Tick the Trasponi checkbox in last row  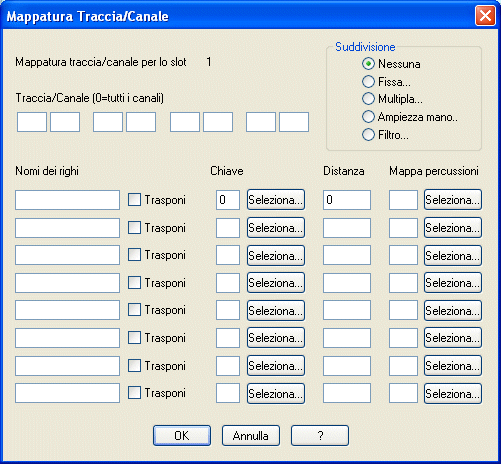click(x=134, y=393)
